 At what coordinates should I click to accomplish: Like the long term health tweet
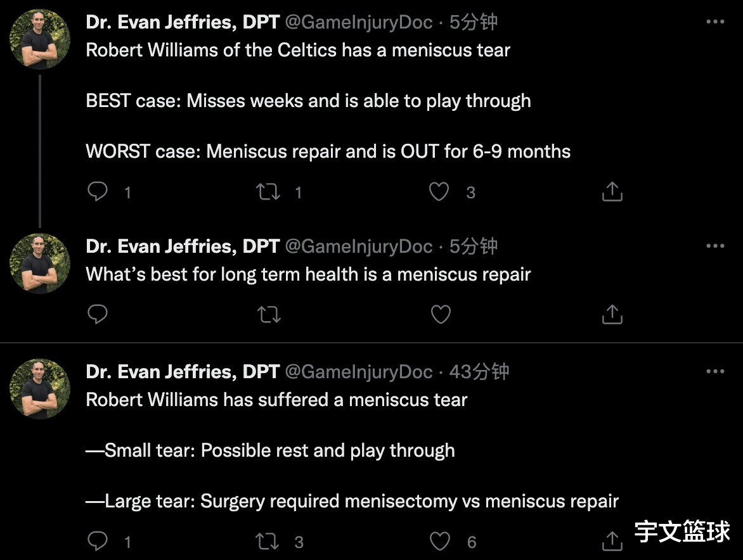441,314
